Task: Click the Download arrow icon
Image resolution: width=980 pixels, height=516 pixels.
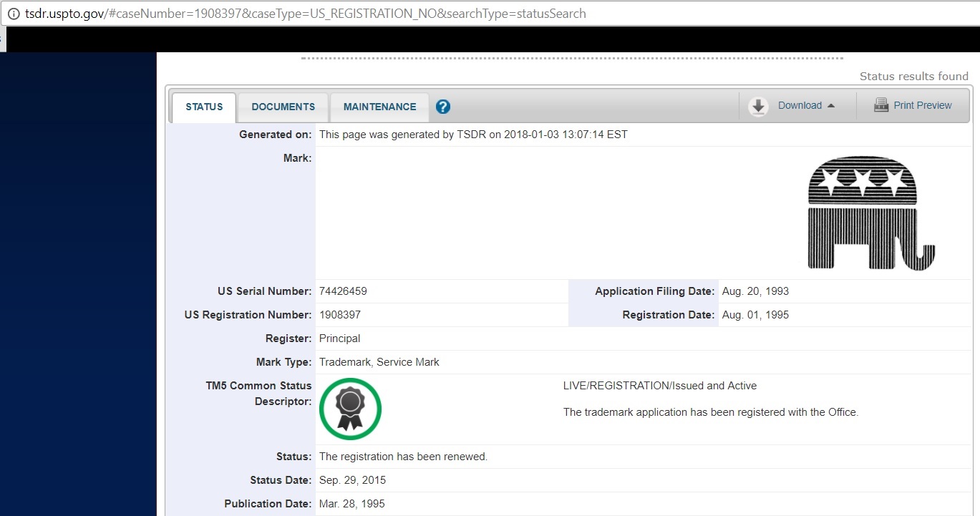Action: coord(758,106)
